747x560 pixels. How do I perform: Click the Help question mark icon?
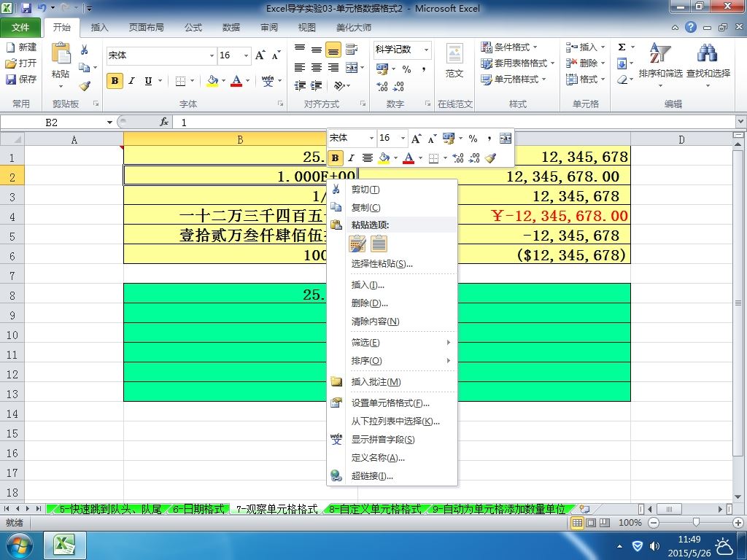691,27
